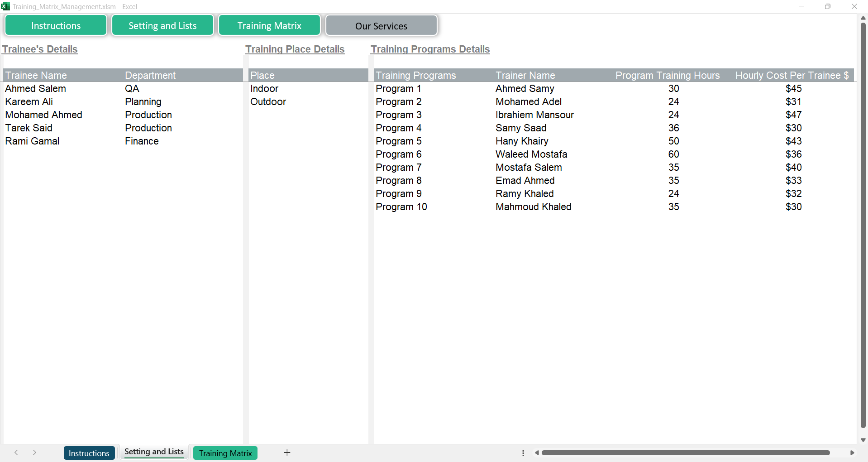Select the Hourly Cost Per Trainee header cell

792,76
